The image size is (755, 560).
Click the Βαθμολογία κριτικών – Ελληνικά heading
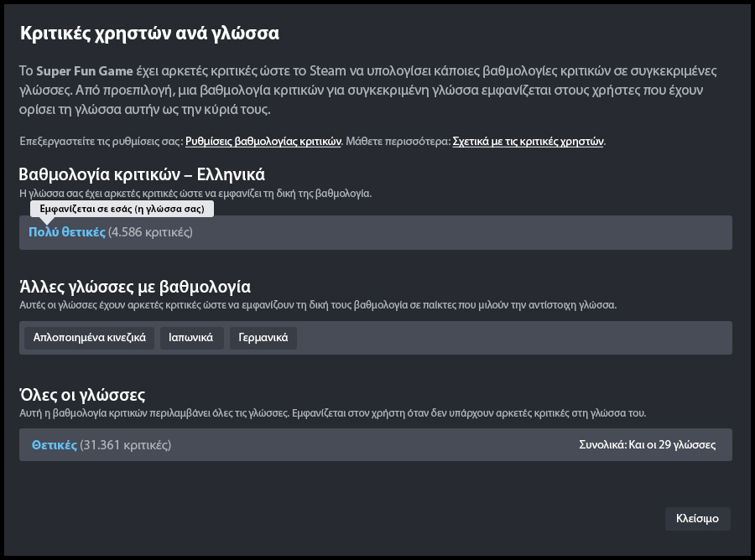[x=142, y=174]
